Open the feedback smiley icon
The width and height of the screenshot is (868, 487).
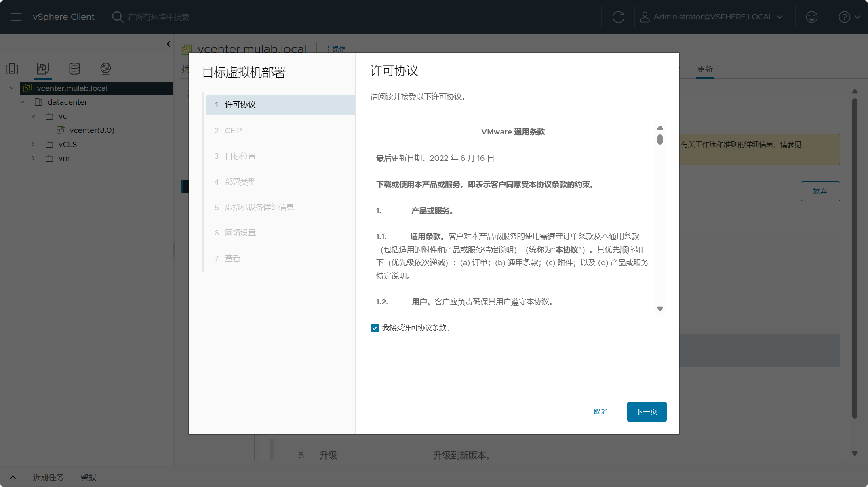coord(812,17)
